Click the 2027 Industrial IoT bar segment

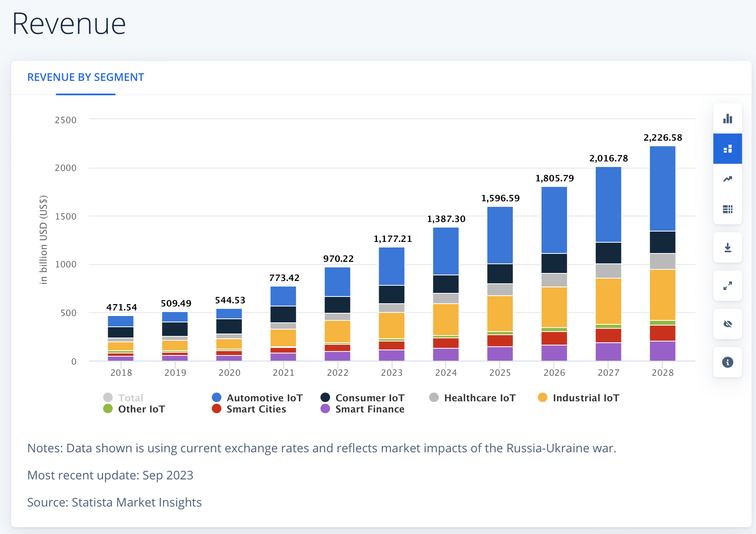click(608, 301)
